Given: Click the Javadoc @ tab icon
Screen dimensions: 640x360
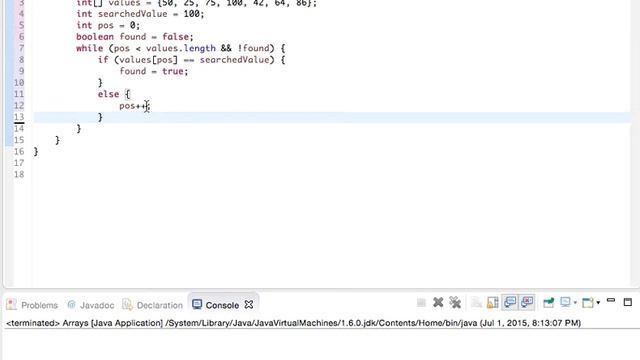Looking at the screenshot, I should click(x=71, y=304).
